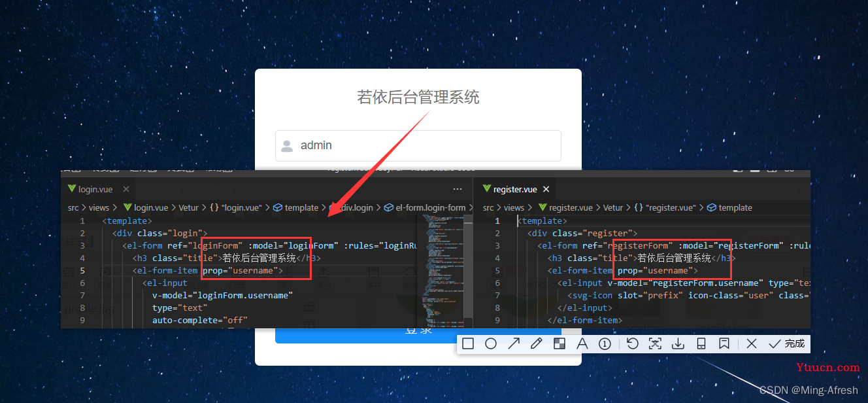Select the mosaic blur tool

click(x=559, y=343)
